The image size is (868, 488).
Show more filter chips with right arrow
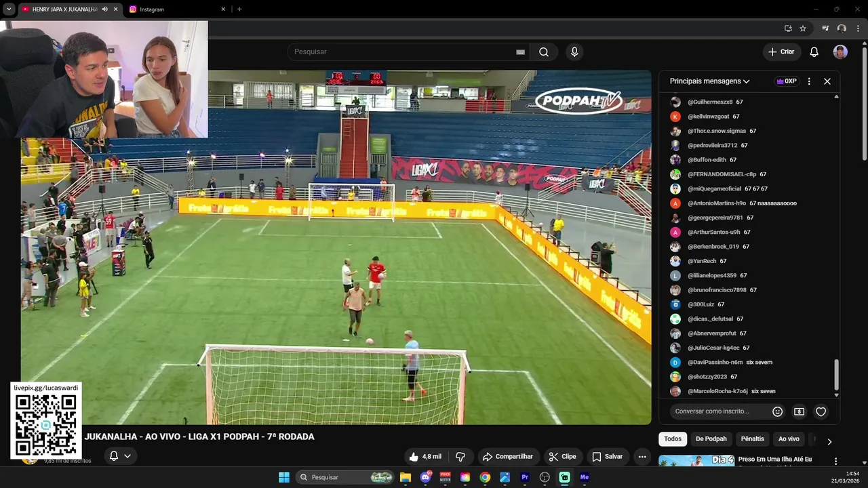[x=829, y=441]
